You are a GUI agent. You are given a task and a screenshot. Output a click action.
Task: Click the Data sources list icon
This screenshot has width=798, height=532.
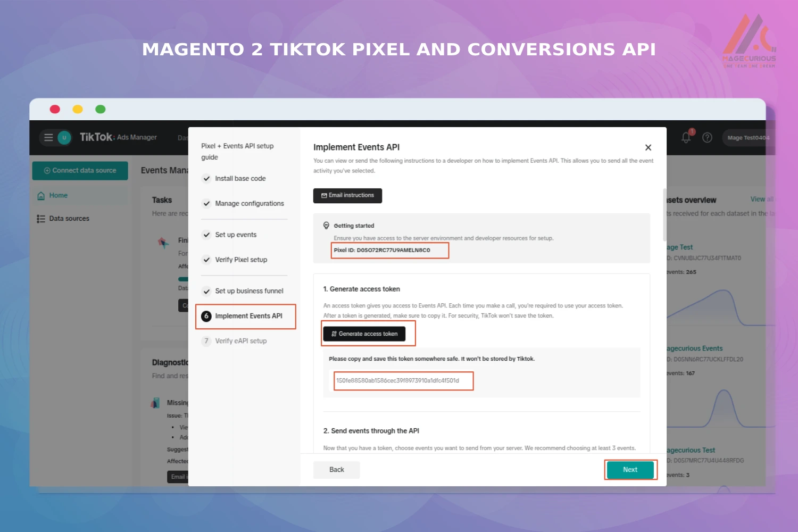click(x=40, y=218)
